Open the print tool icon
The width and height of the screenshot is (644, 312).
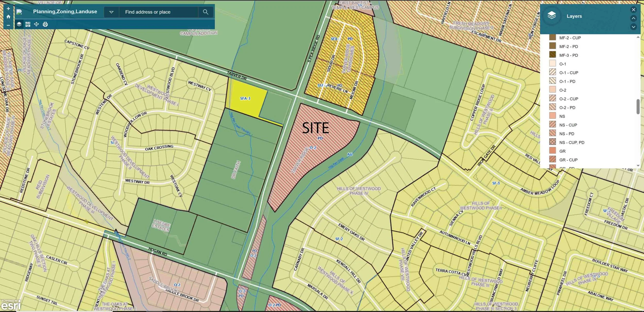[45, 24]
